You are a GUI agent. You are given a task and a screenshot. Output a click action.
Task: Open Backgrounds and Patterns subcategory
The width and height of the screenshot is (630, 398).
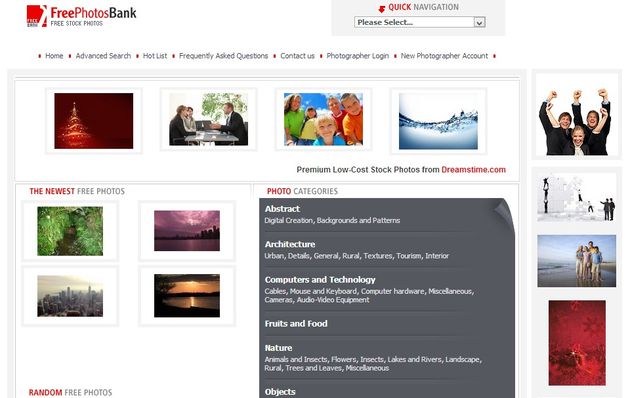coord(358,220)
